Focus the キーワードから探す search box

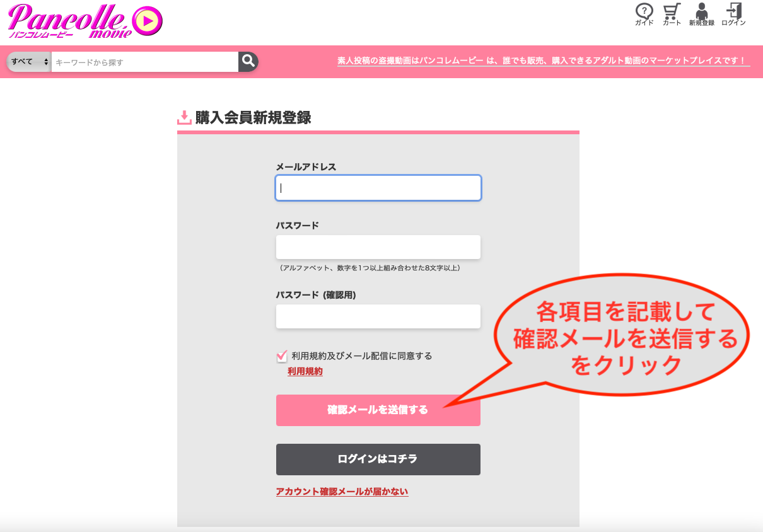coord(144,62)
